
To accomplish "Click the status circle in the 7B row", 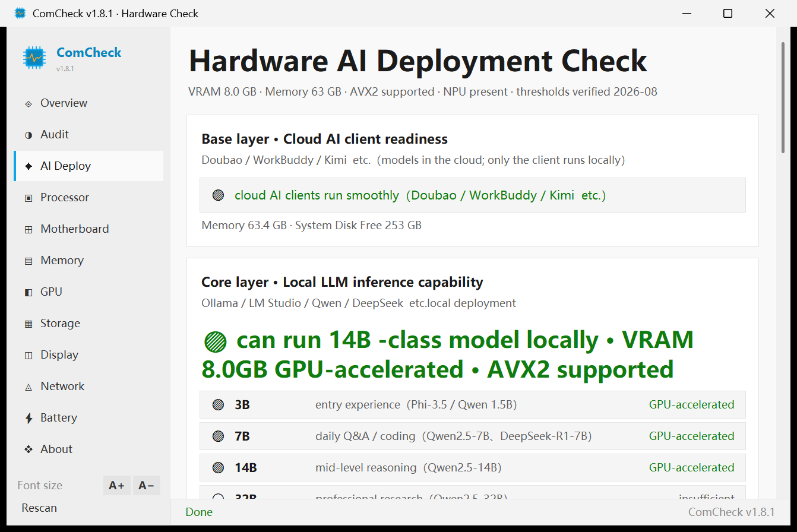I will [219, 436].
